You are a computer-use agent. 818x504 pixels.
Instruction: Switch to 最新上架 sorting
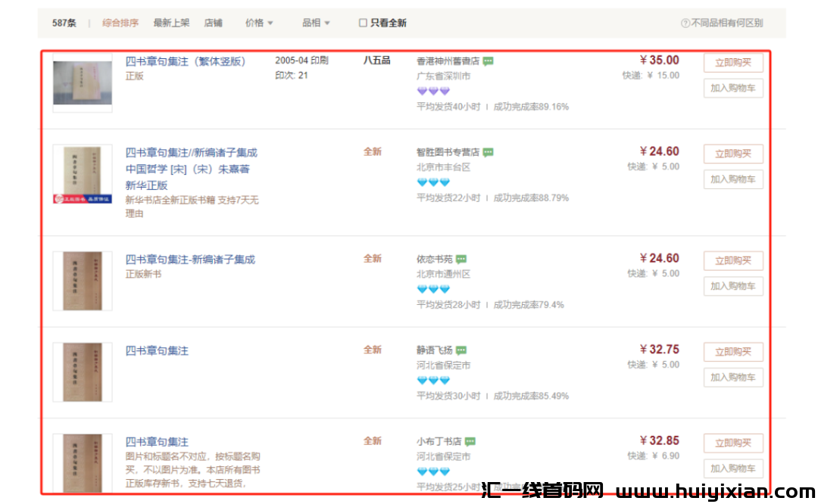(x=171, y=23)
